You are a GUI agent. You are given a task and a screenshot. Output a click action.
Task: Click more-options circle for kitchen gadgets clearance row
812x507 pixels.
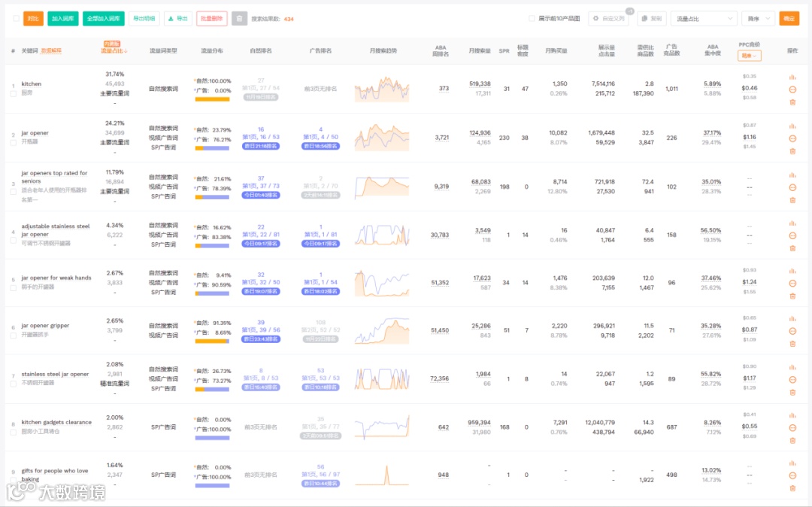pos(792,428)
